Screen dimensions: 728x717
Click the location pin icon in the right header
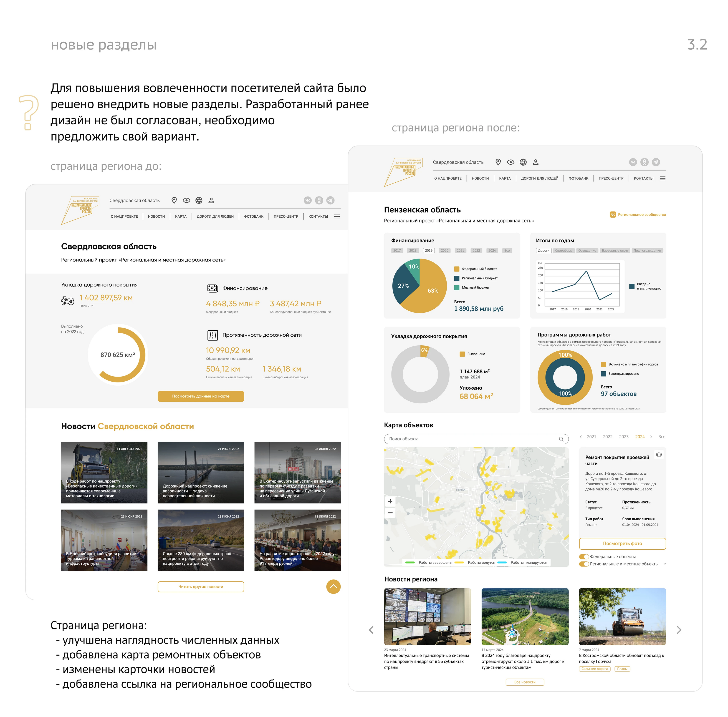coord(498,162)
